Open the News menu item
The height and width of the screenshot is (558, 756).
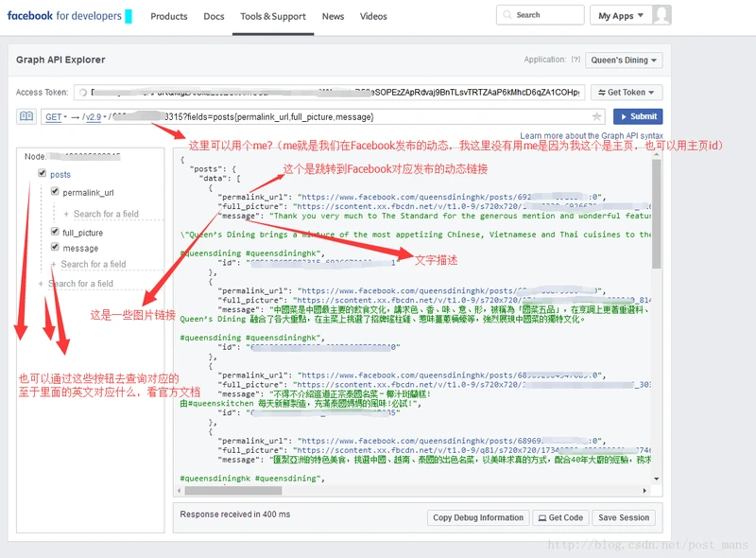pyautogui.click(x=334, y=16)
